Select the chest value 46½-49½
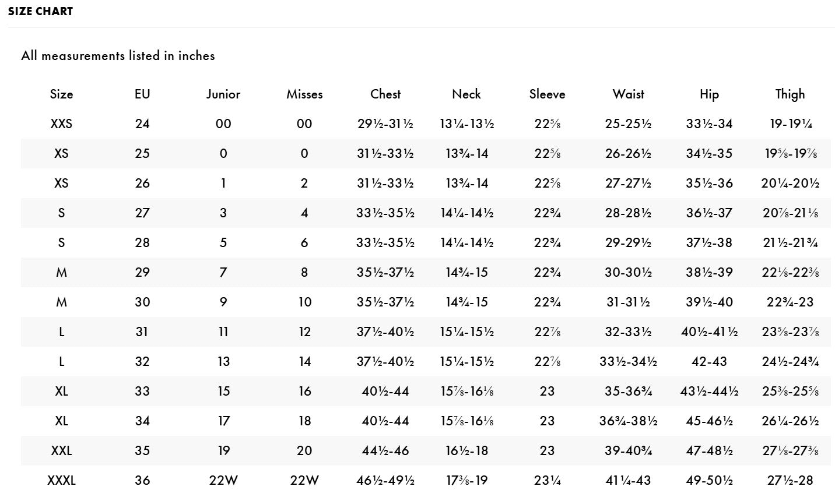835x504 pixels. pyautogui.click(x=385, y=481)
